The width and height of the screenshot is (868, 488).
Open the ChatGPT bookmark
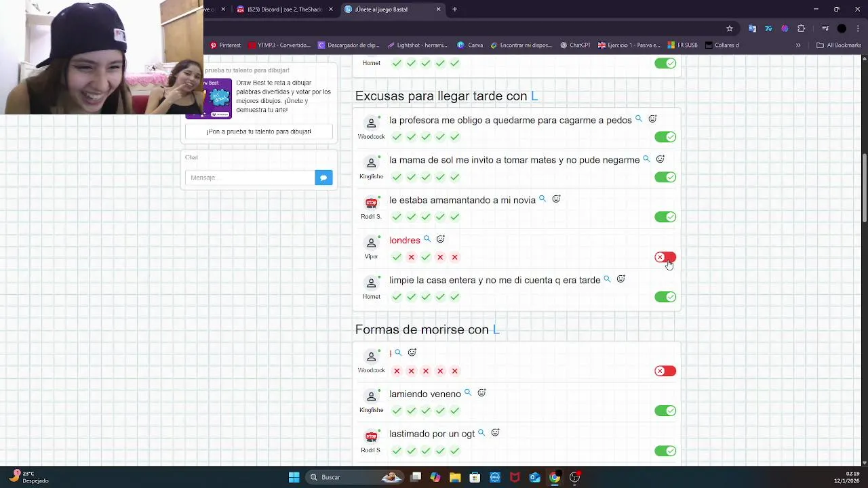click(x=575, y=45)
